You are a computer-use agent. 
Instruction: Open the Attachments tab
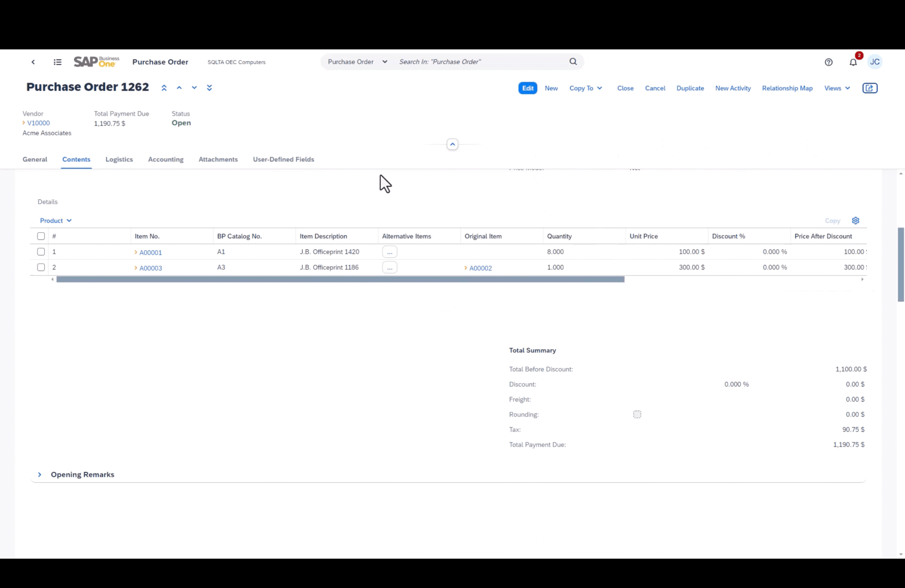pos(218,159)
